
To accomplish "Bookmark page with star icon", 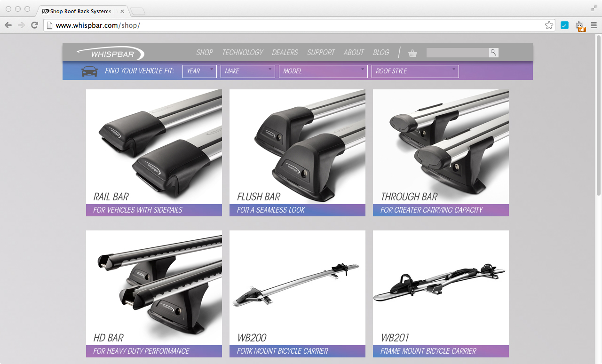I will [x=549, y=25].
